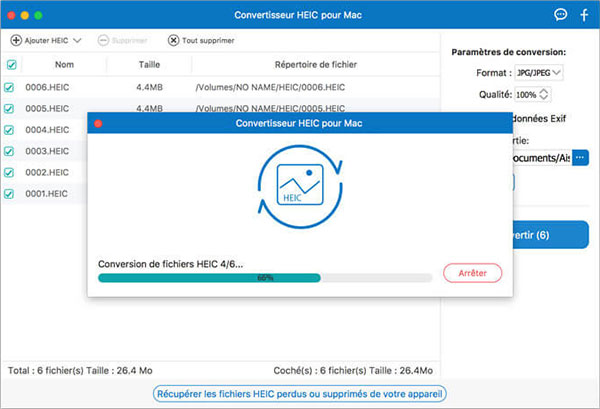
Task: Uncheck the 0006.HEIC checkbox
Action: (9, 88)
